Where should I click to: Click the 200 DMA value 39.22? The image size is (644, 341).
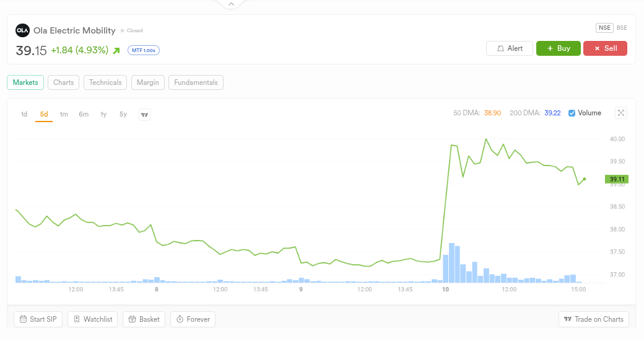pyautogui.click(x=552, y=113)
